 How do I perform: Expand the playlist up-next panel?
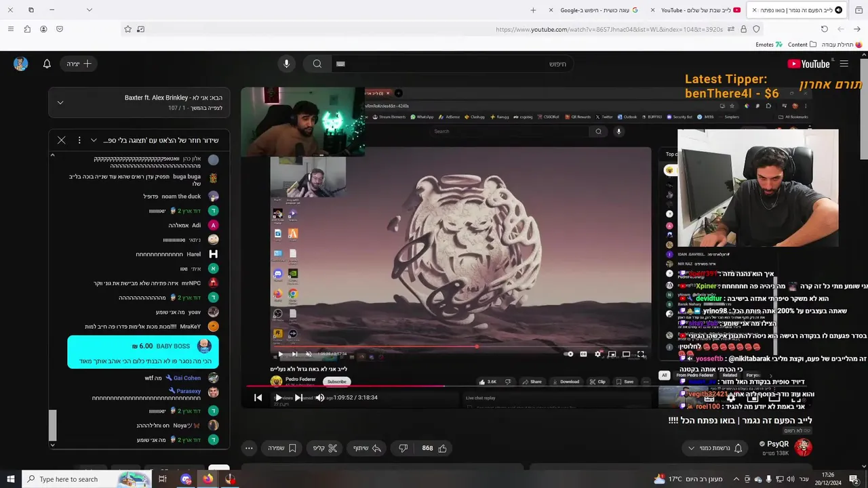[60, 102]
